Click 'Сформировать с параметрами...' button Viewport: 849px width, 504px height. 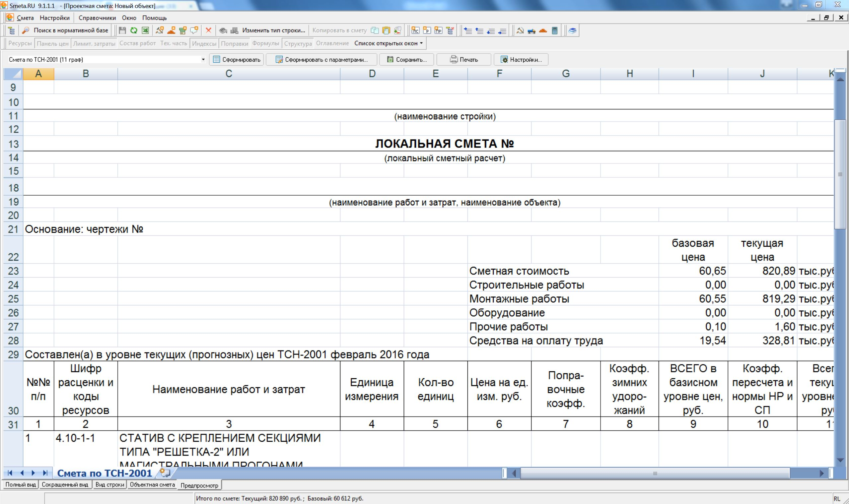pos(321,60)
